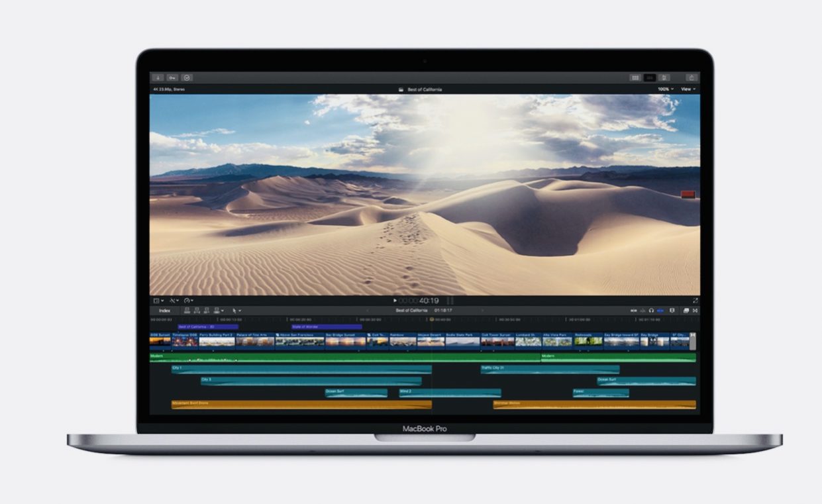Viewport: 822px width, 504px height.
Task: Click the Import Media icon
Action: pos(158,77)
